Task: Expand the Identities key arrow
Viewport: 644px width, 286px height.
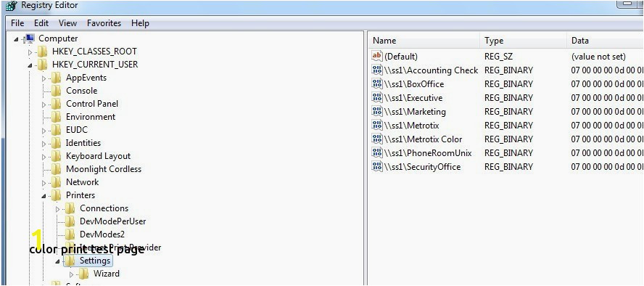Action: [x=44, y=144]
